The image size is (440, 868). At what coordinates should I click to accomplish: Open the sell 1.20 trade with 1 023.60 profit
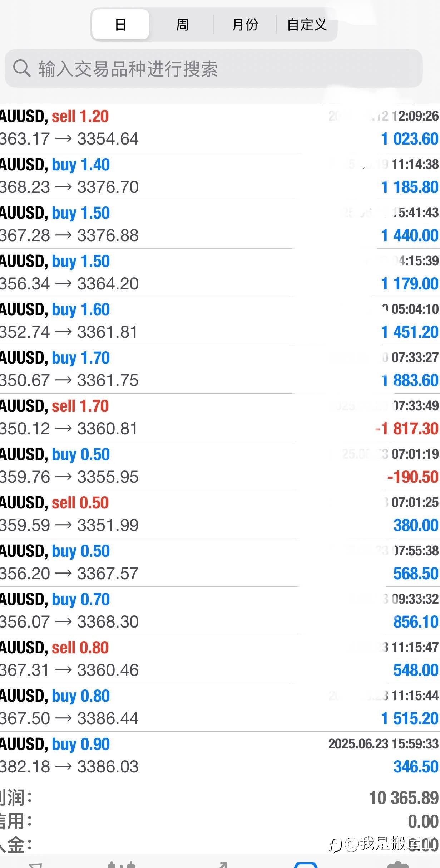coord(220,128)
